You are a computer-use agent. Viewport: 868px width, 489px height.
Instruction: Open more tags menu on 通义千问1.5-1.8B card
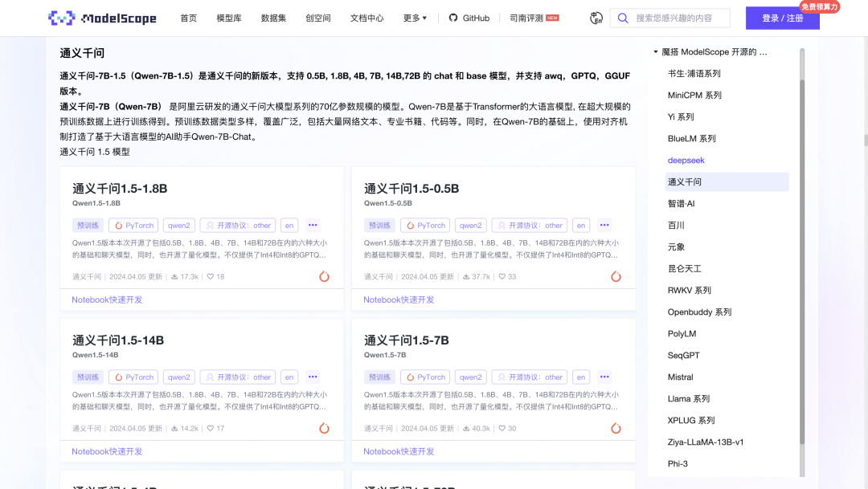tap(313, 225)
